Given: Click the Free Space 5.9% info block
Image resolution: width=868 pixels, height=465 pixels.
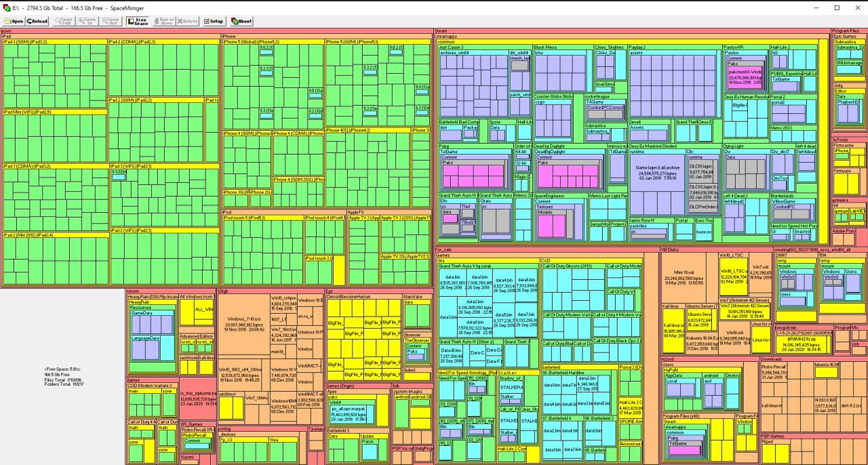Looking at the screenshot, I should 63,376.
